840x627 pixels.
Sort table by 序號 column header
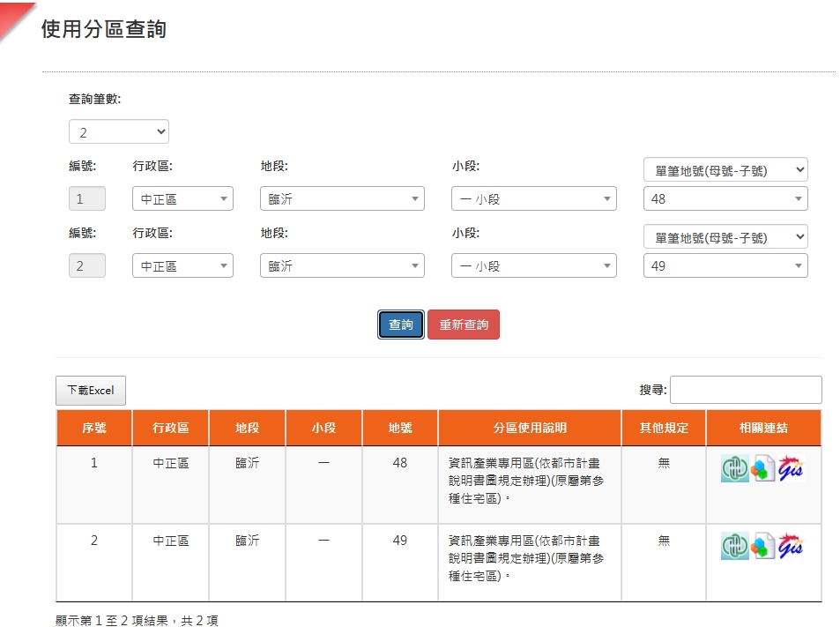point(94,428)
